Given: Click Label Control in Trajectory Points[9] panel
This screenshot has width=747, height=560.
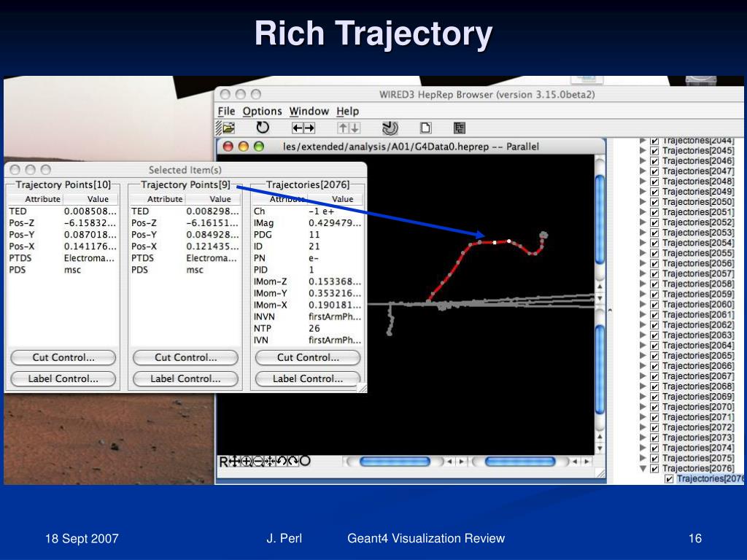Looking at the screenshot, I should click(x=185, y=378).
